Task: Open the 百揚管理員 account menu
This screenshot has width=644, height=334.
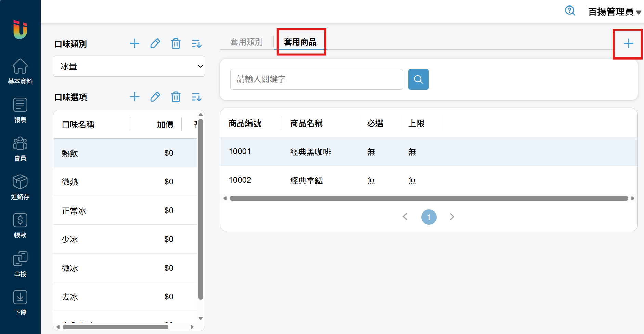Action: tap(614, 12)
